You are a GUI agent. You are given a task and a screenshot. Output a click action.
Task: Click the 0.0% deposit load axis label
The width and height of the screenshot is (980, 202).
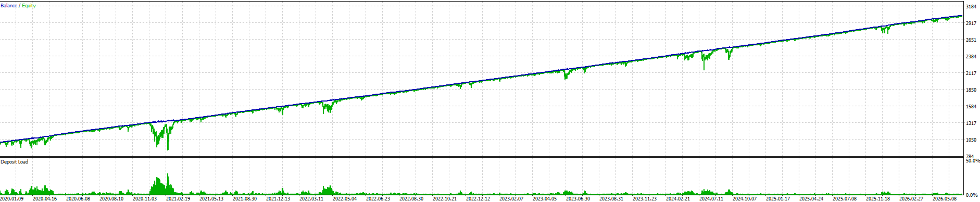971,195
